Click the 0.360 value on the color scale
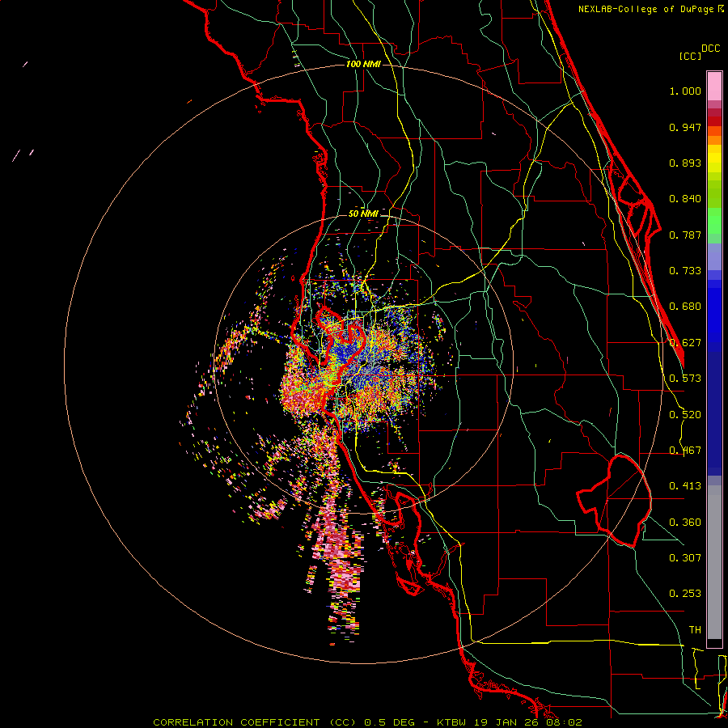 [x=685, y=523]
